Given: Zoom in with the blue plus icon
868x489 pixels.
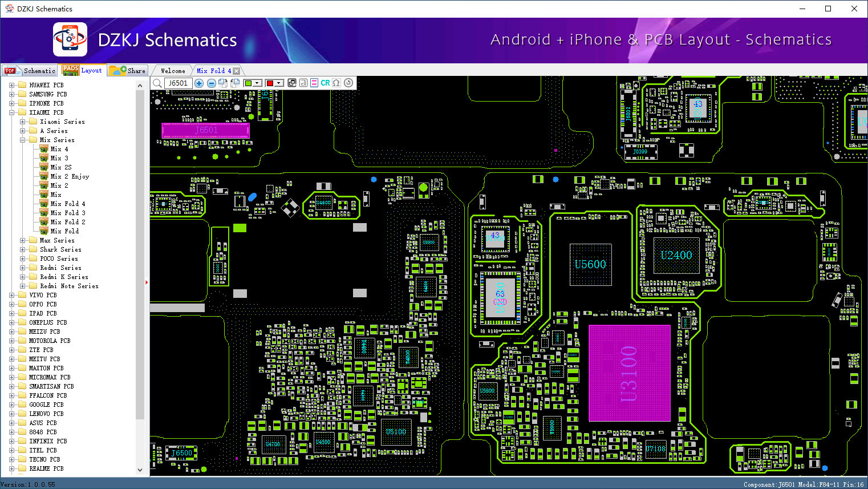Looking at the screenshot, I should point(199,83).
